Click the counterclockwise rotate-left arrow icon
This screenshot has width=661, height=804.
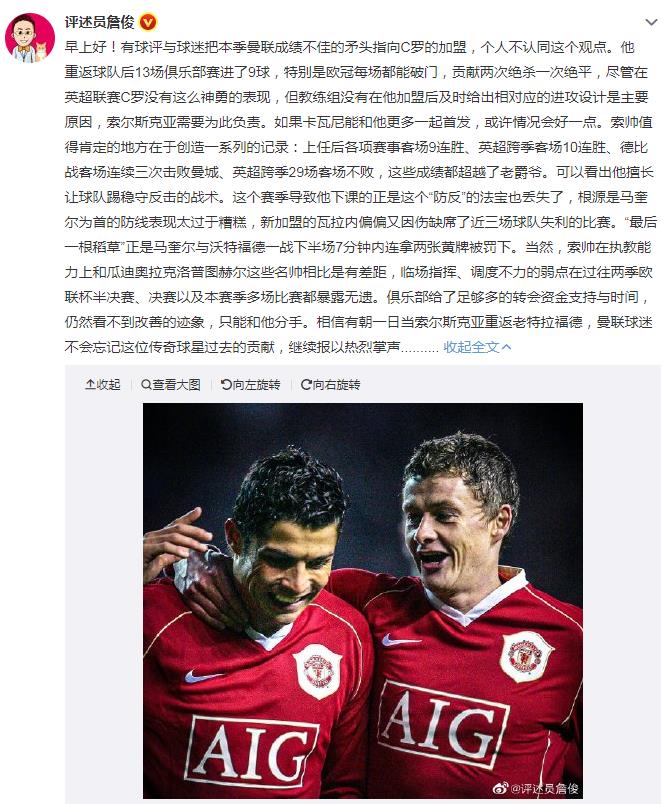coord(226,384)
